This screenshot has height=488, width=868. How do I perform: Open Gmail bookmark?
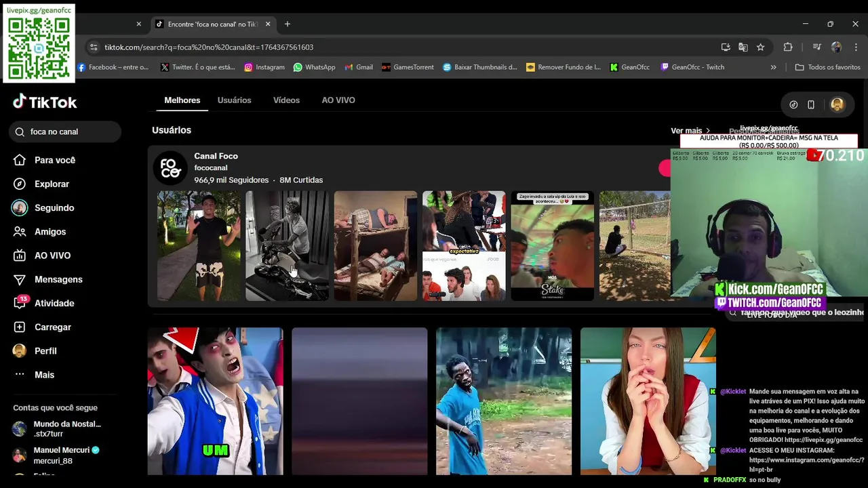pos(359,67)
